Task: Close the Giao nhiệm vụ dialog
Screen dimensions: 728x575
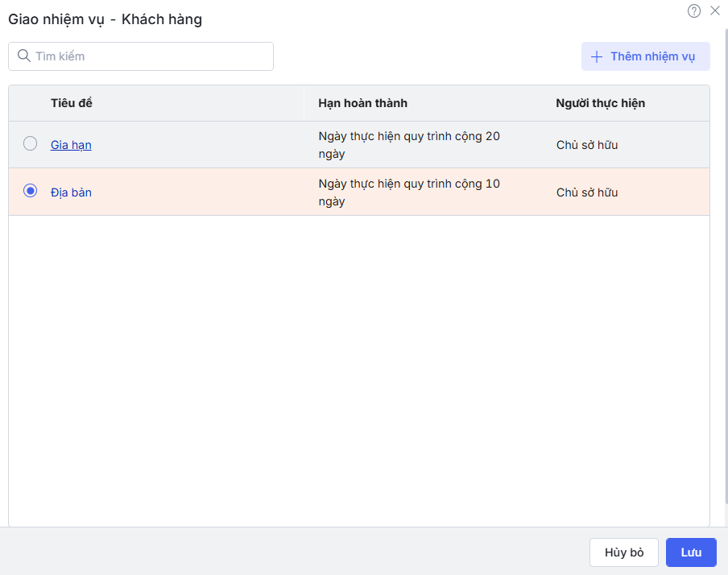Action: click(x=715, y=11)
